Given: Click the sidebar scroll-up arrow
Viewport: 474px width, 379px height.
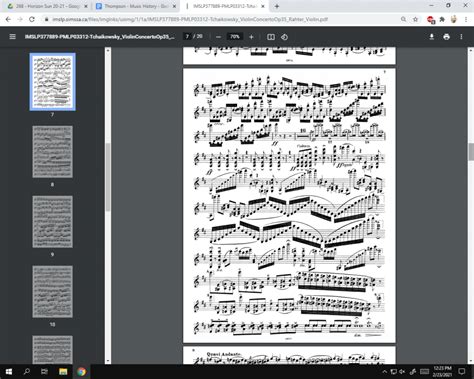Looking at the screenshot, I should tap(108, 50).
